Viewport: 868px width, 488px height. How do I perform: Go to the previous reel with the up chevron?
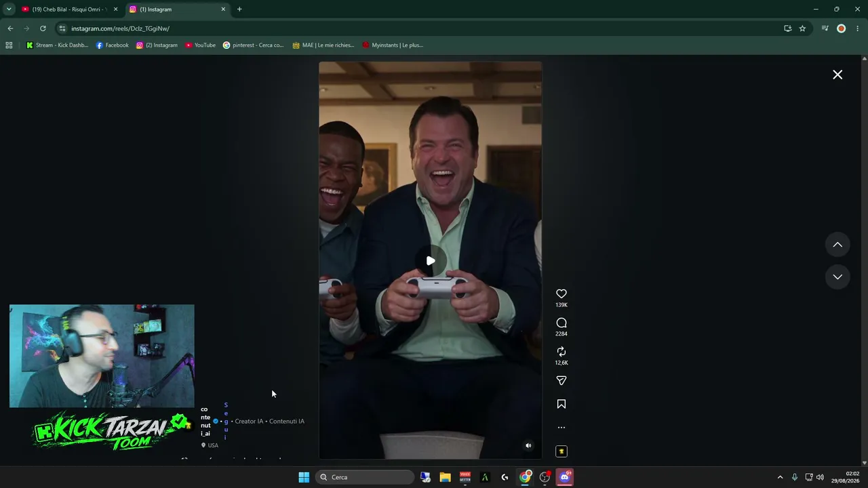(837, 245)
